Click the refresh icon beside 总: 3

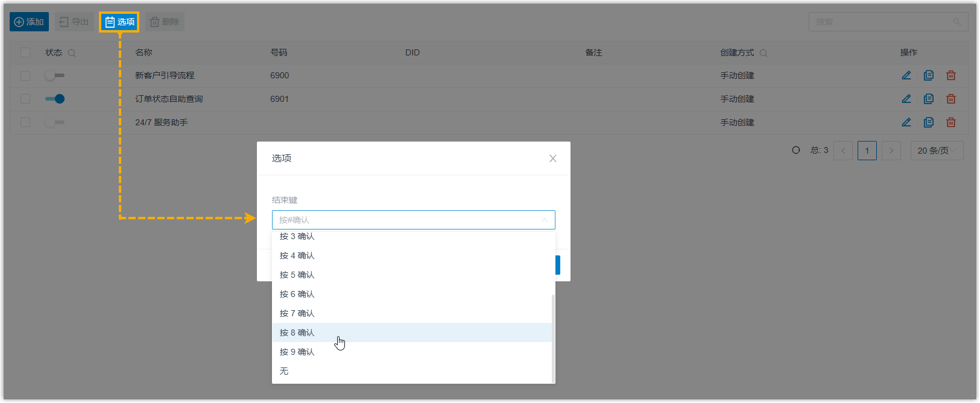(795, 150)
